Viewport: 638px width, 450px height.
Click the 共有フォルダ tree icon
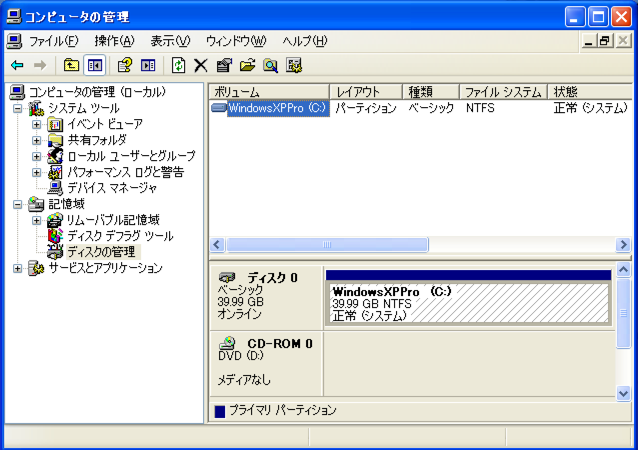point(55,140)
